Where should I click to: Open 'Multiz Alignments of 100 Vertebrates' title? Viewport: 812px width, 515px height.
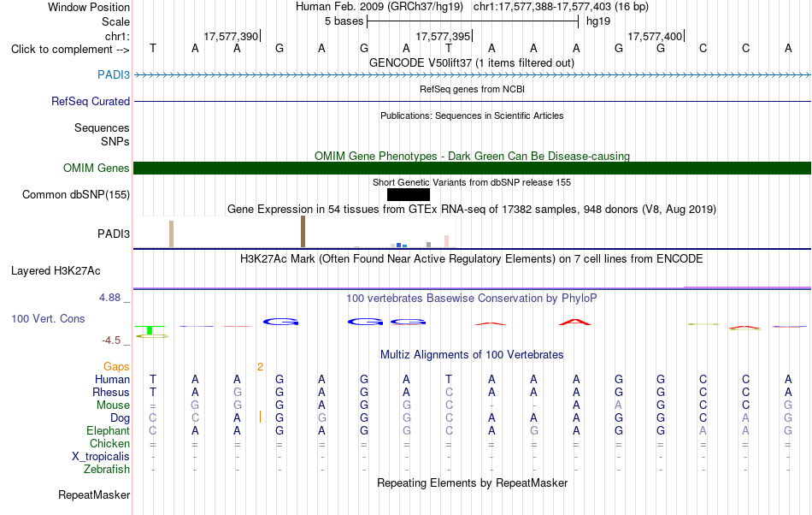point(472,354)
